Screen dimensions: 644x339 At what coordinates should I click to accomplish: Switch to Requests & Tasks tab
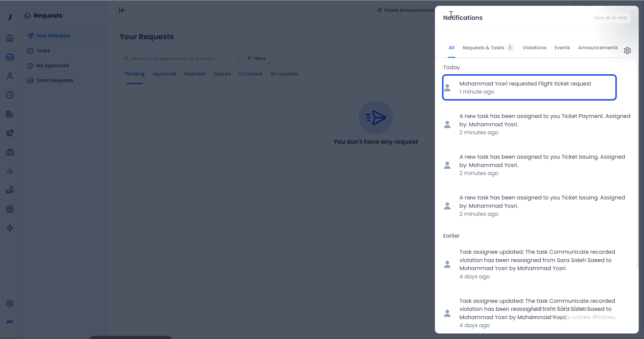point(483,48)
